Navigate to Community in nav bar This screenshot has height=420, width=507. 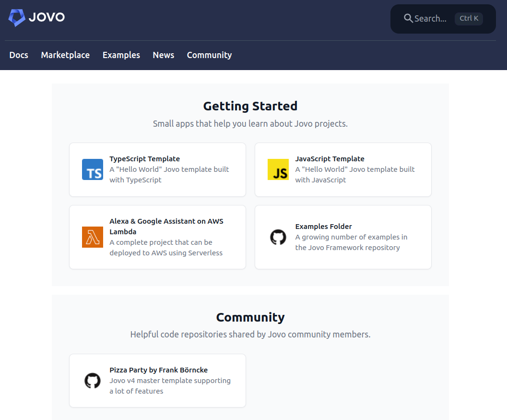click(209, 55)
